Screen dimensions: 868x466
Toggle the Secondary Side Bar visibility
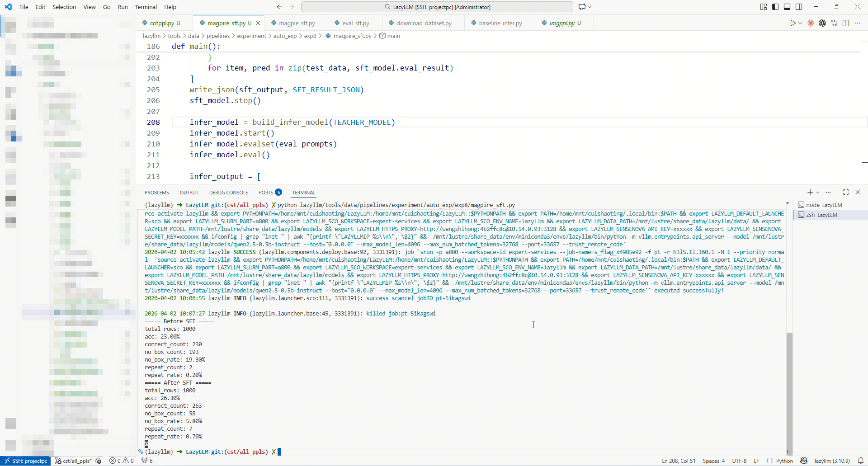click(799, 7)
